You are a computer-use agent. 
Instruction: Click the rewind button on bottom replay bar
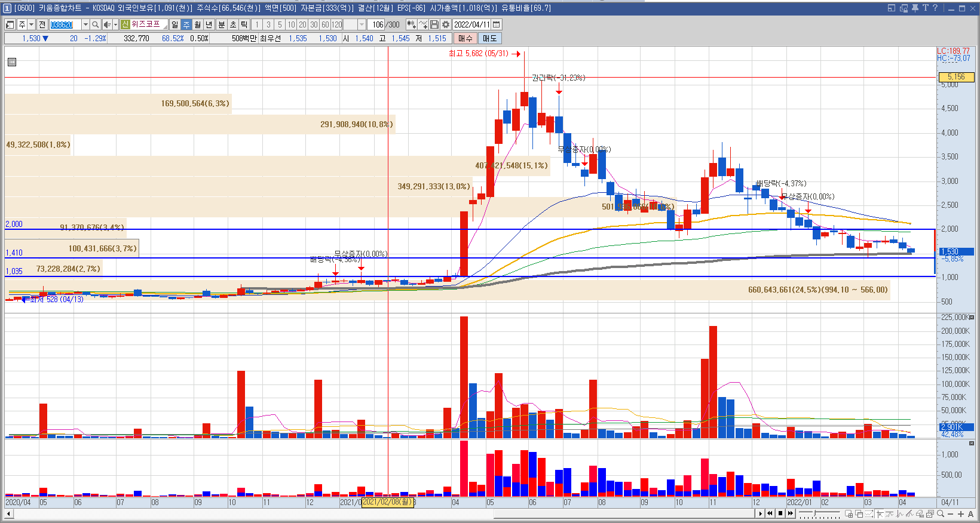[770, 513]
